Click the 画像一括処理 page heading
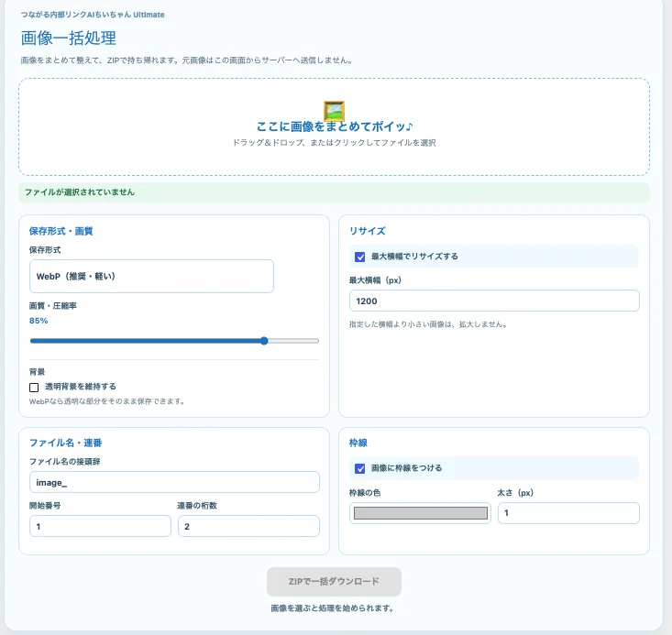 pyautogui.click(x=69, y=38)
